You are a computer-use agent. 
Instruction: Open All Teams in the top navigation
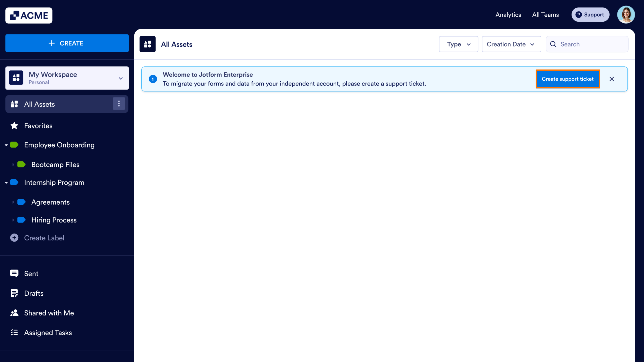(545, 15)
